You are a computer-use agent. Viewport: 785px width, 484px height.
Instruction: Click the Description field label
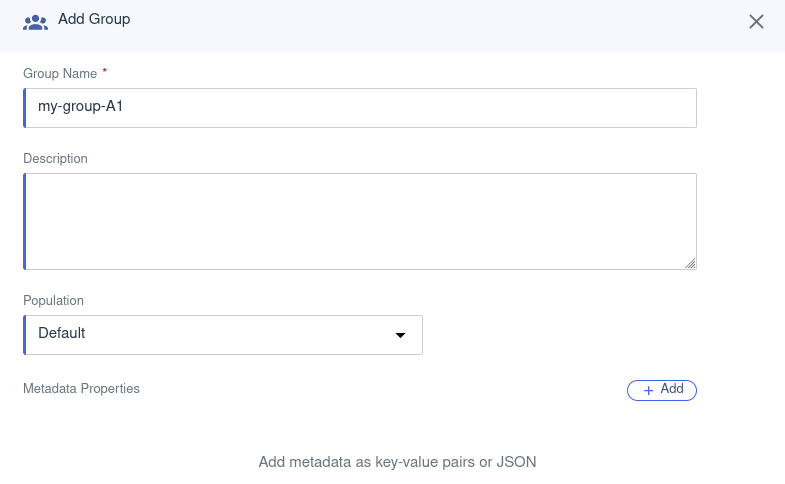pos(55,158)
